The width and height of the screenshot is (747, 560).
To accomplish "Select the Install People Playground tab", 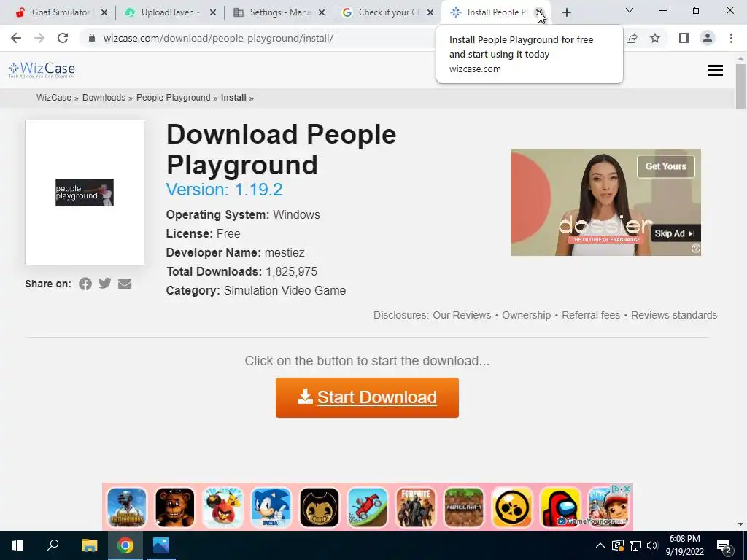I will [x=497, y=12].
